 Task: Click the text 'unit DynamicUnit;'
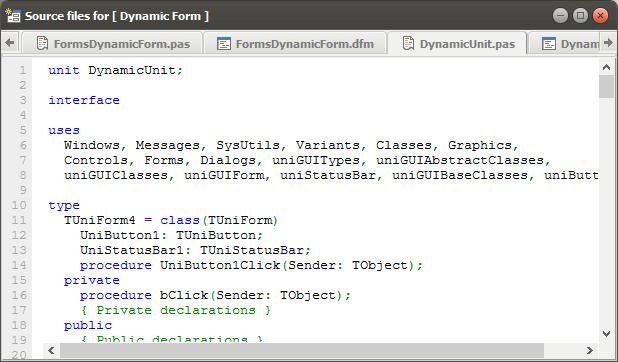115,70
